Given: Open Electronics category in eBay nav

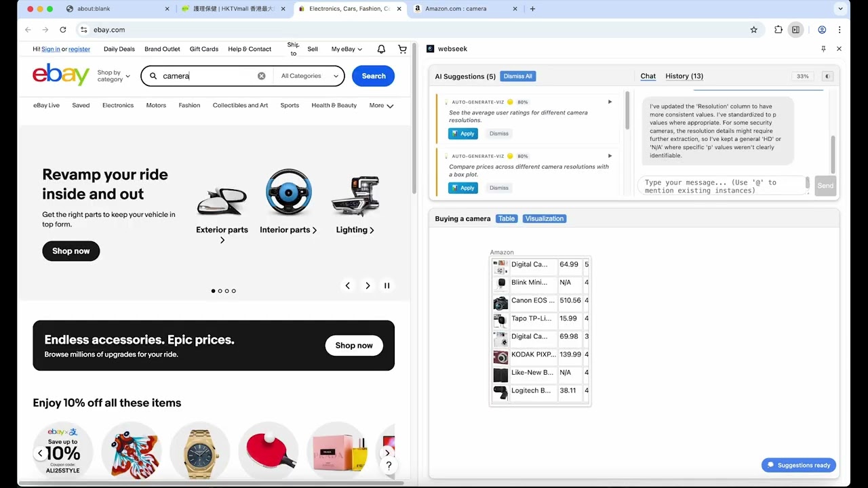Looking at the screenshot, I should point(118,106).
